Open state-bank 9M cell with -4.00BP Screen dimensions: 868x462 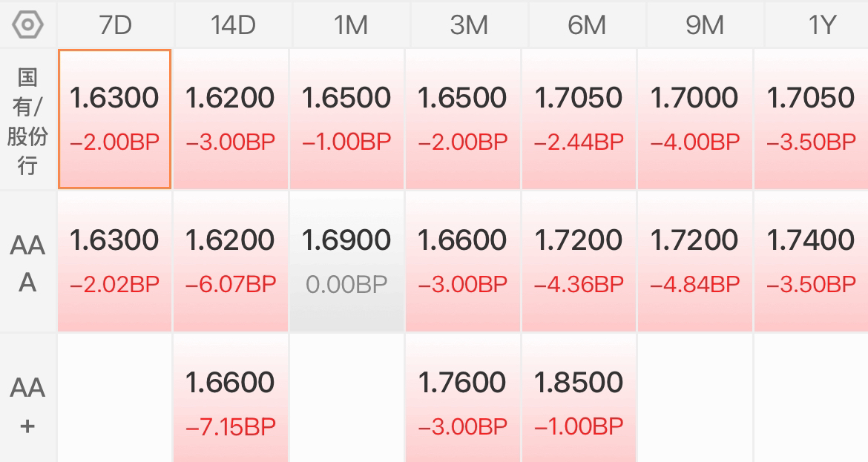click(694, 119)
